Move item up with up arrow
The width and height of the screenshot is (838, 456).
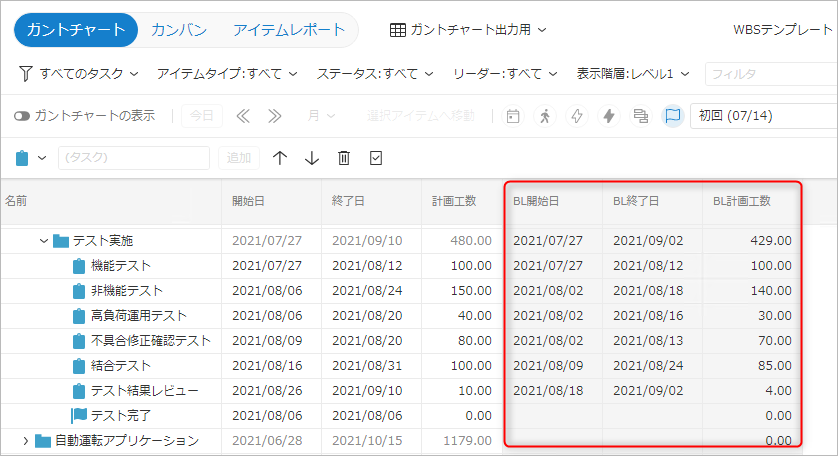[x=280, y=158]
